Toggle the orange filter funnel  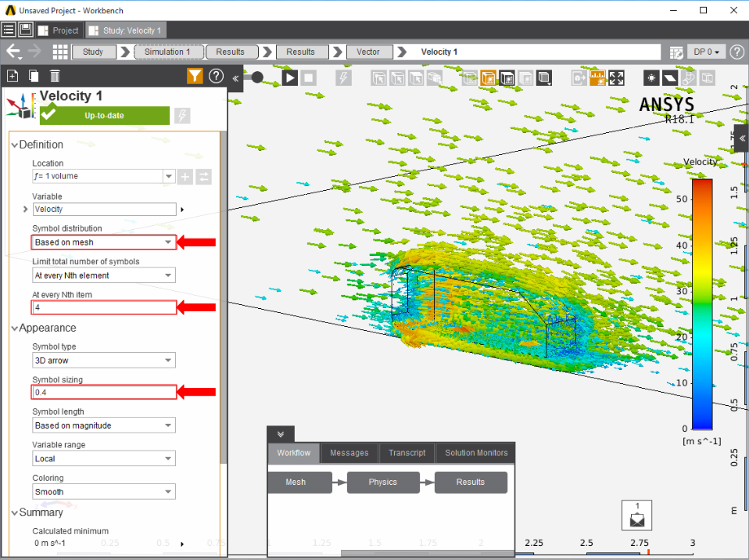195,76
